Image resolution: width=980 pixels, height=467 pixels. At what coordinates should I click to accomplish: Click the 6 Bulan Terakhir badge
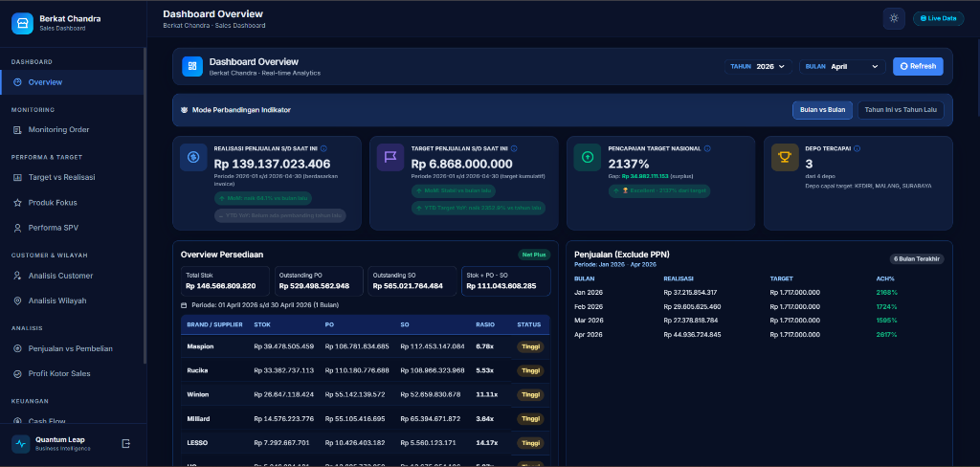tap(917, 258)
